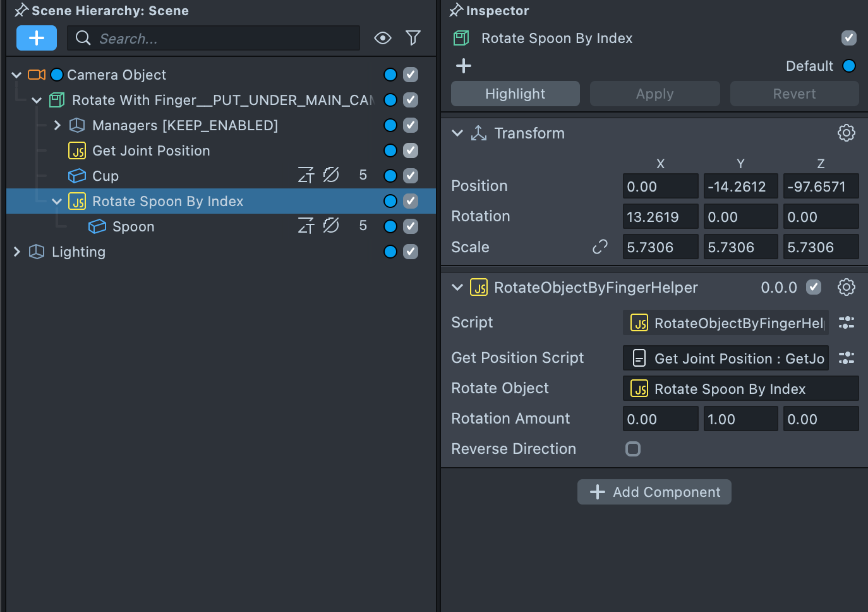Select Get Joint Position in hierarchy
This screenshot has width=868, height=612.
coord(151,150)
